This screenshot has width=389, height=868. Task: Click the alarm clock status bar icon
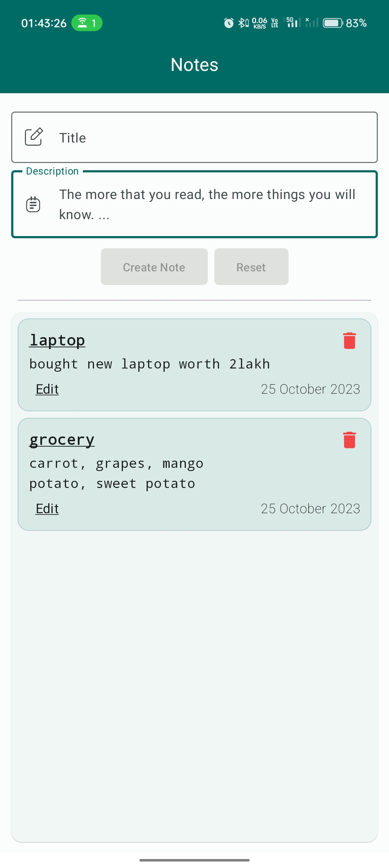(x=228, y=23)
